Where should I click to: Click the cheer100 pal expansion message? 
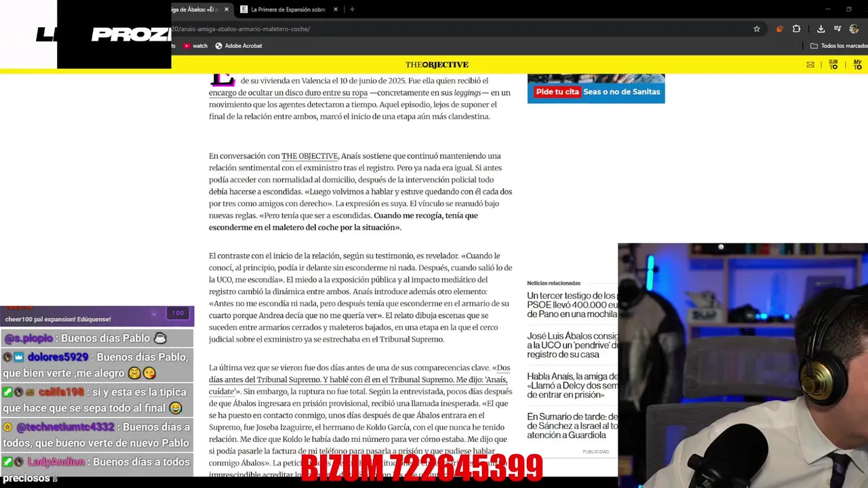point(58,319)
